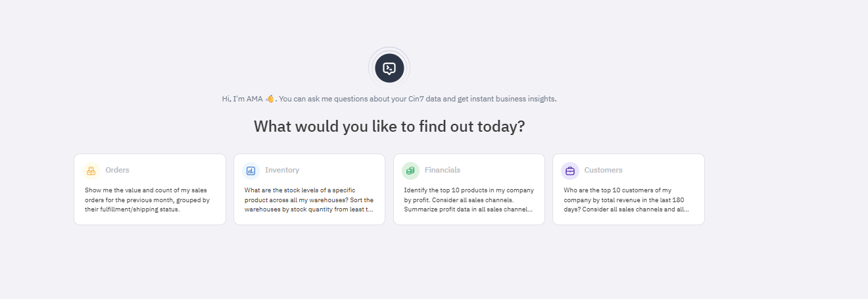Click the waving hand emoji in greeting
Image resolution: width=868 pixels, height=299 pixels.
point(269,99)
